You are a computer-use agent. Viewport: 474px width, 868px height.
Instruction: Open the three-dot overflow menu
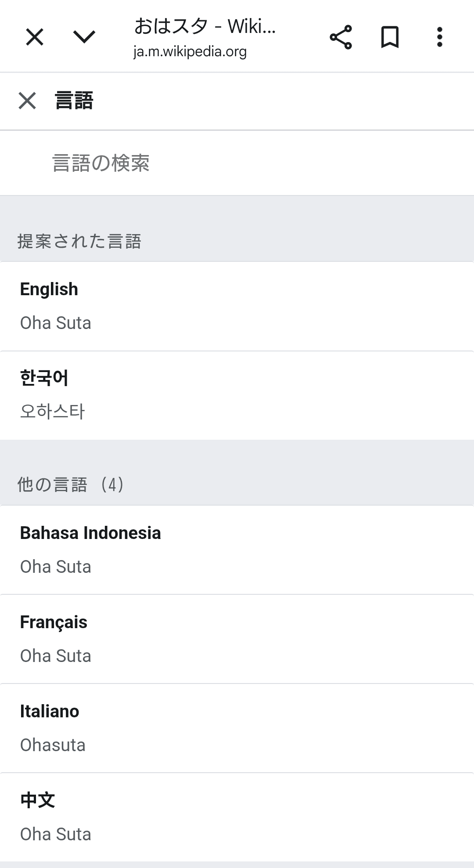pos(439,37)
